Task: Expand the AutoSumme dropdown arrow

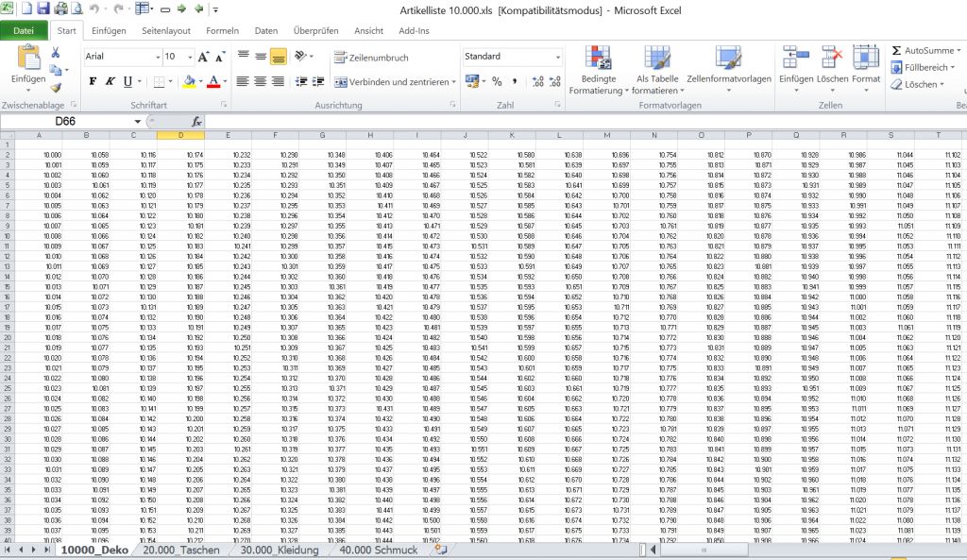Action: pos(959,50)
